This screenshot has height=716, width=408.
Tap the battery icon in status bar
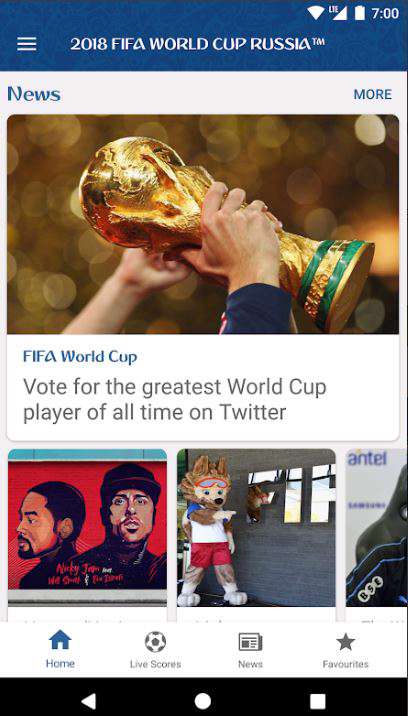point(360,13)
